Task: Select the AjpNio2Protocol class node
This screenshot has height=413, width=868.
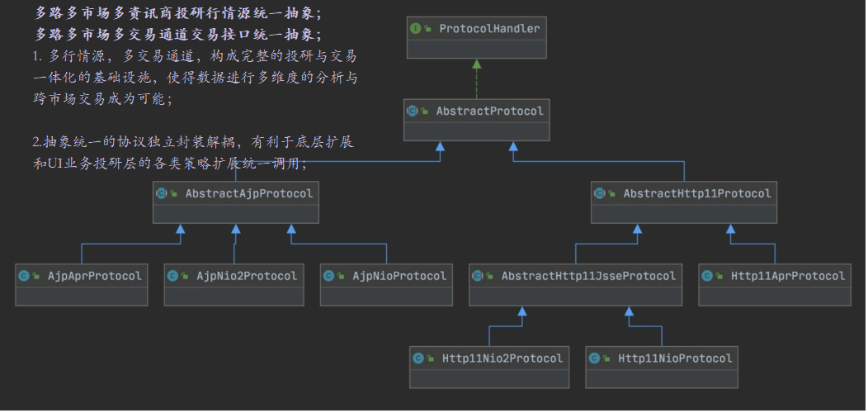Action: pyautogui.click(x=234, y=285)
